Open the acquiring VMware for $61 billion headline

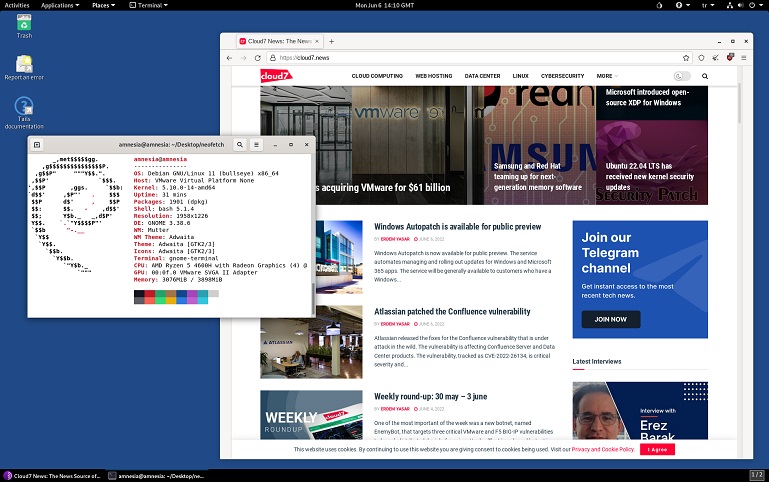tap(383, 187)
